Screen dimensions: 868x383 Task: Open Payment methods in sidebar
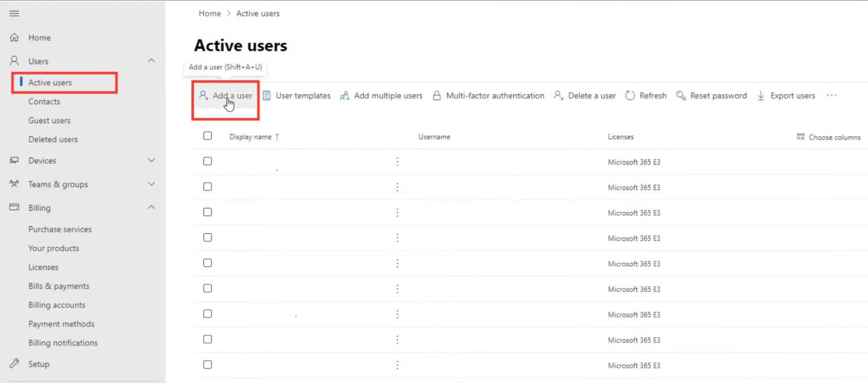pos(61,324)
